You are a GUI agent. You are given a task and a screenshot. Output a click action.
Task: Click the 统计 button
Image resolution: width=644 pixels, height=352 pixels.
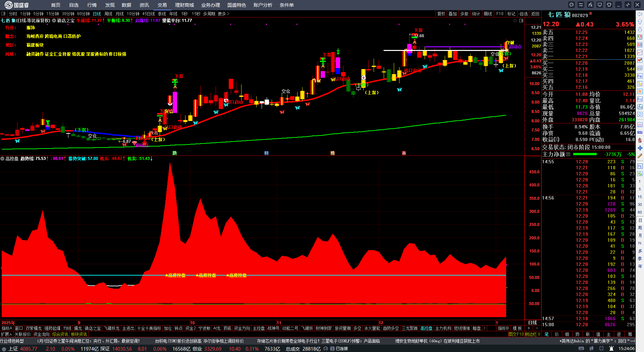476,14
